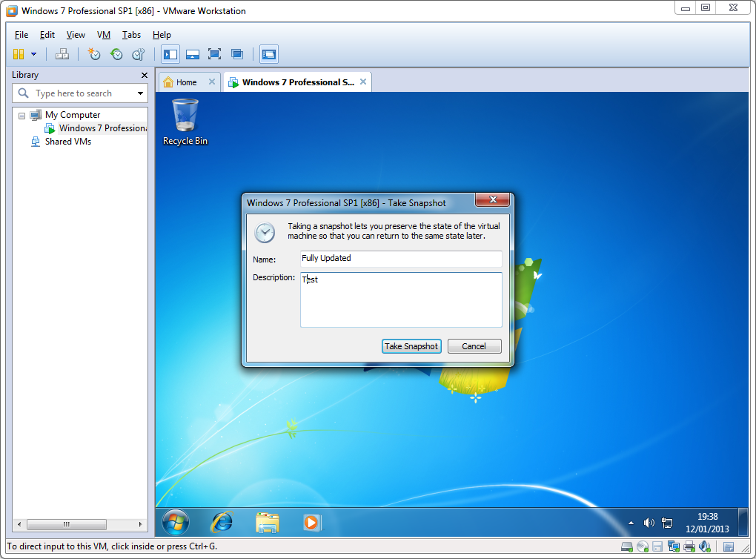Switch to Unity mode via the toolbar
756x559 pixels.
[237, 54]
